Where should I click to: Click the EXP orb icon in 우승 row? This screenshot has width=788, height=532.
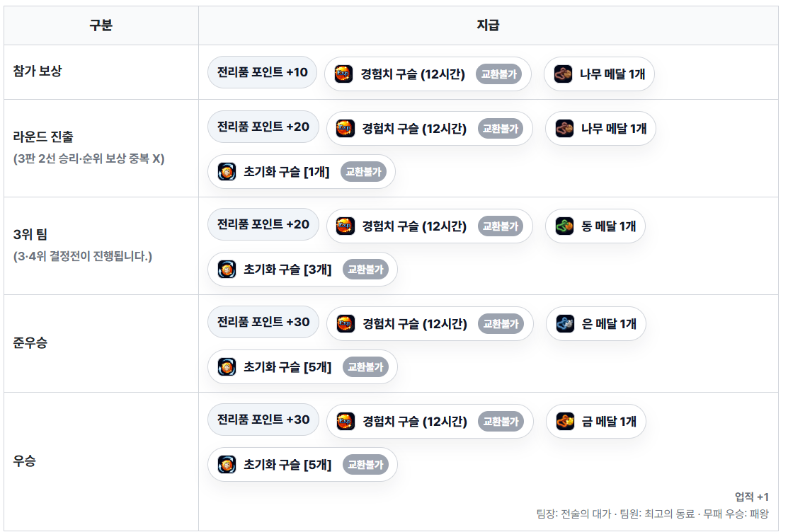(x=346, y=422)
